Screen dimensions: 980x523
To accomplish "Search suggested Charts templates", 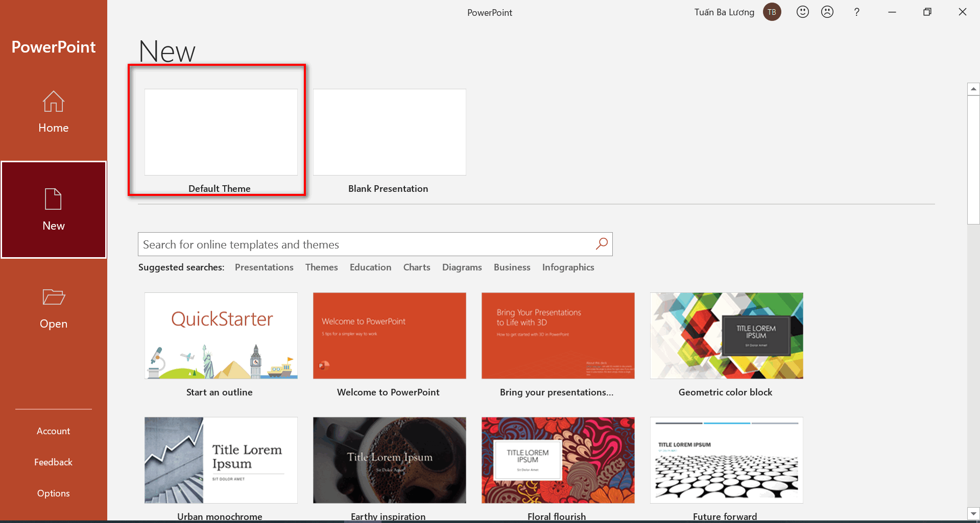I will tap(417, 267).
